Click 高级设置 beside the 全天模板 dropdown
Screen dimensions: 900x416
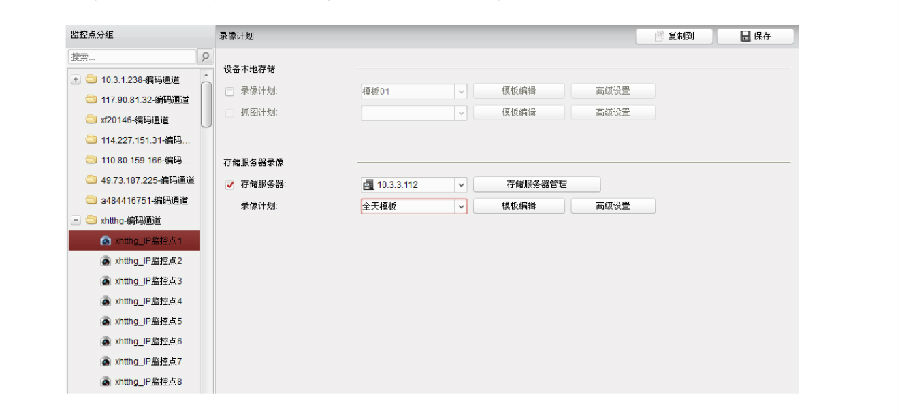pos(613,206)
